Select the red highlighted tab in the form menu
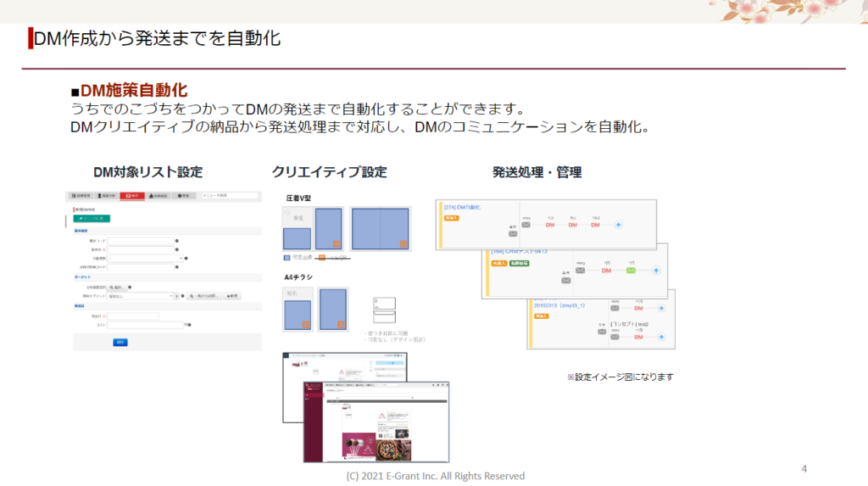This screenshot has height=486, width=868. pyautogui.click(x=131, y=196)
